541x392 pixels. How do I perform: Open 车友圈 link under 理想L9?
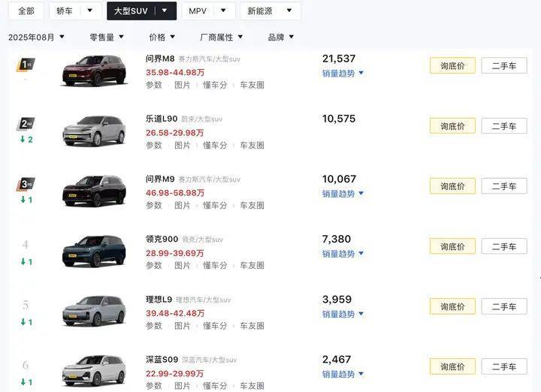pos(252,326)
